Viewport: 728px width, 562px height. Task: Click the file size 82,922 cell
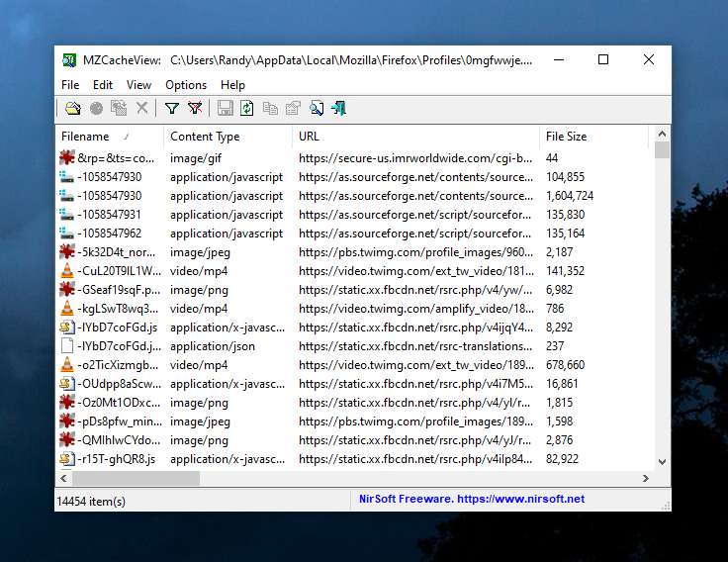pos(562,459)
